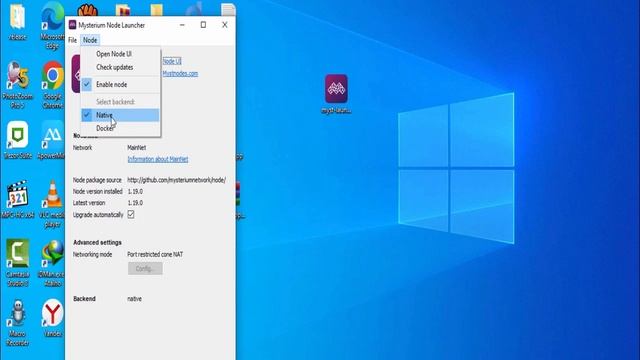Select the VLC media player desktop icon
640x360 pixels.
click(53, 203)
